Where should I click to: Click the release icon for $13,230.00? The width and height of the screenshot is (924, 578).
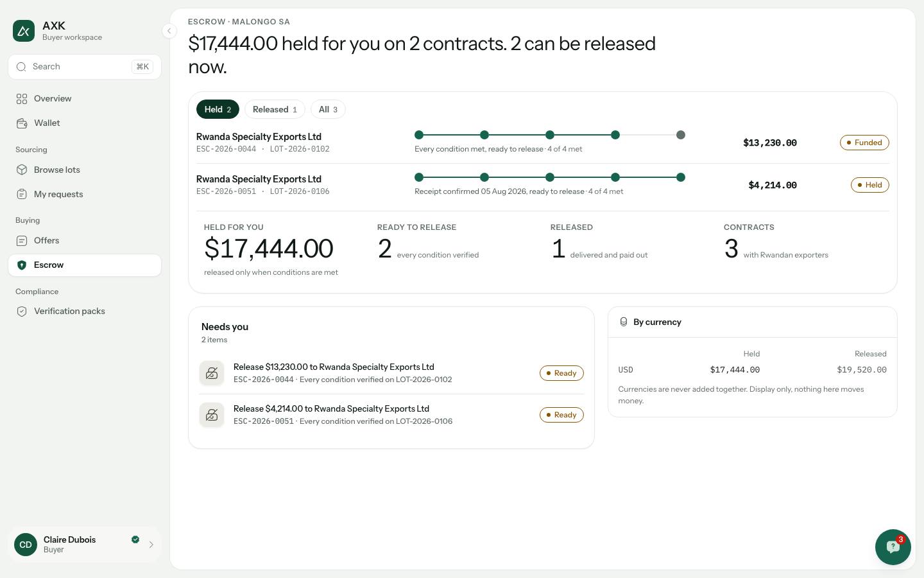[x=212, y=373]
